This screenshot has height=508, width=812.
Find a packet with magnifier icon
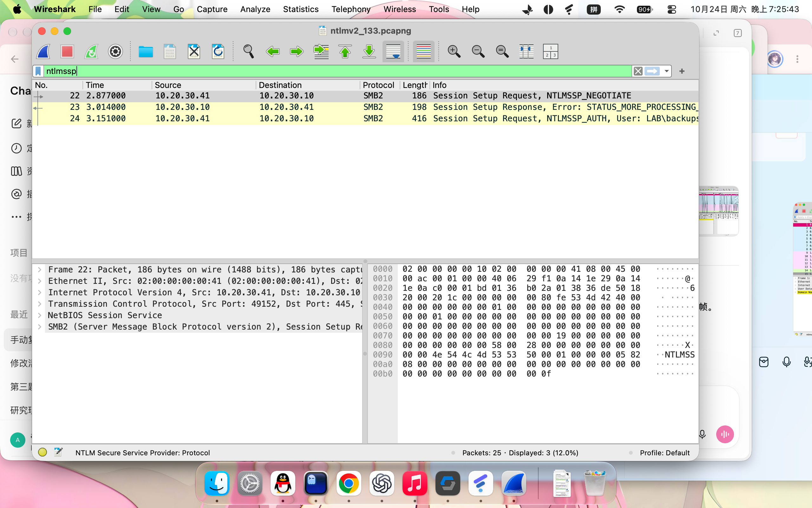[248, 51]
